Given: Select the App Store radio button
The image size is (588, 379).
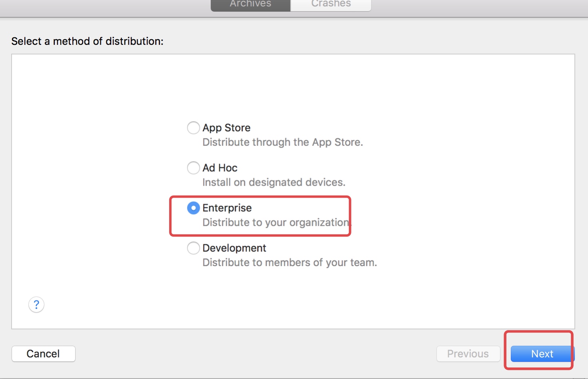Looking at the screenshot, I should [x=193, y=128].
